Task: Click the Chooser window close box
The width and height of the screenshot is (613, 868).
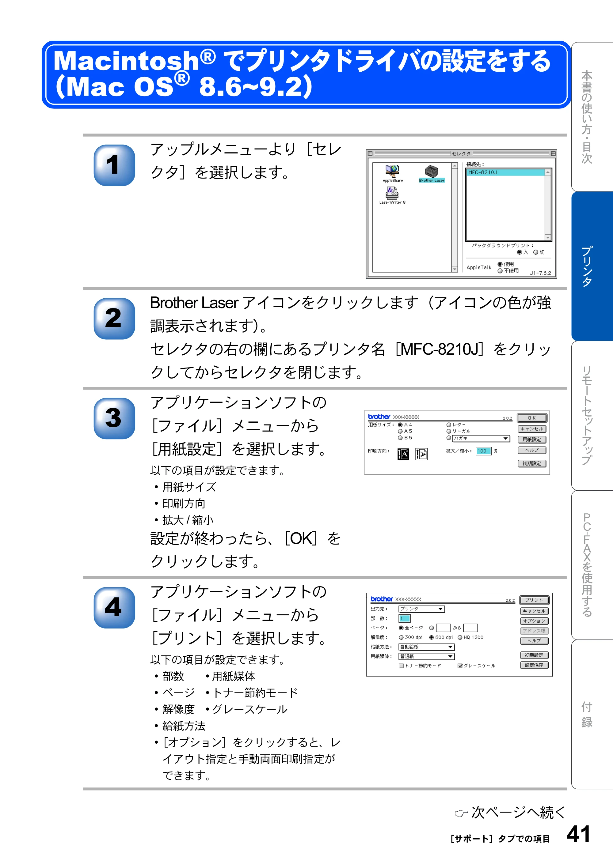Action: tap(370, 153)
